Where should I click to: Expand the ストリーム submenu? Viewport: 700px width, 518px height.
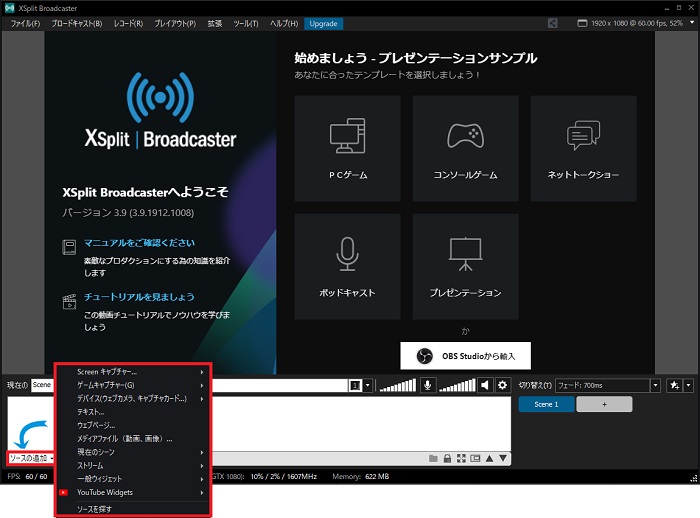[x=133, y=466]
